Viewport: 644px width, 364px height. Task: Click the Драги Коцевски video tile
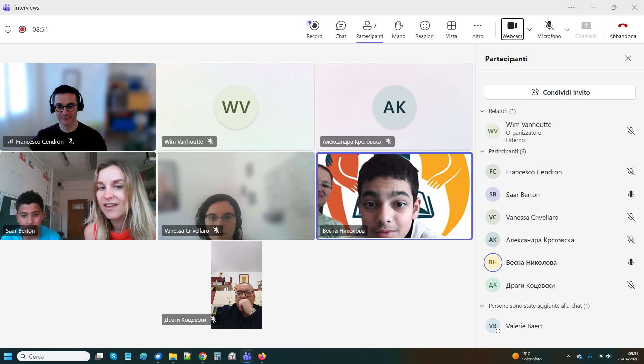236,285
